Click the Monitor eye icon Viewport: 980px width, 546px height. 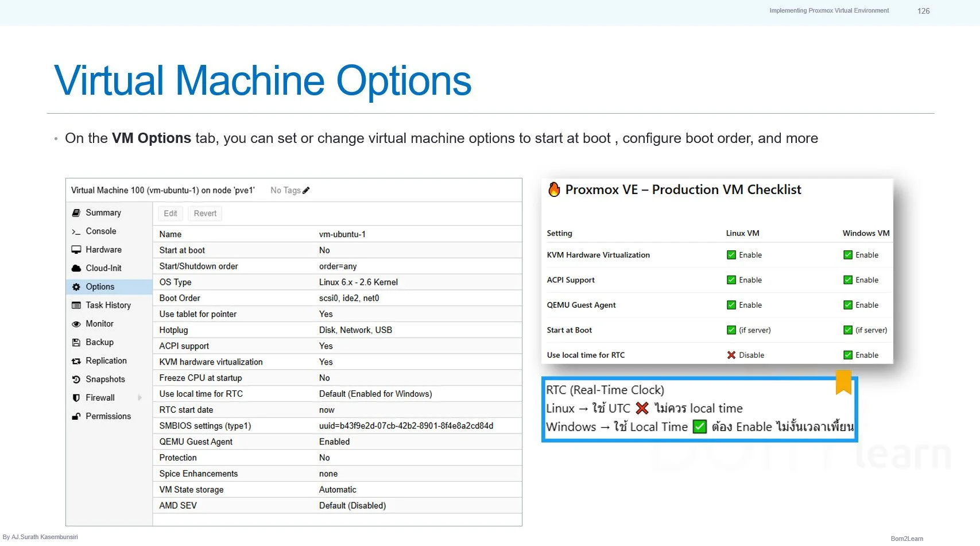coord(76,324)
